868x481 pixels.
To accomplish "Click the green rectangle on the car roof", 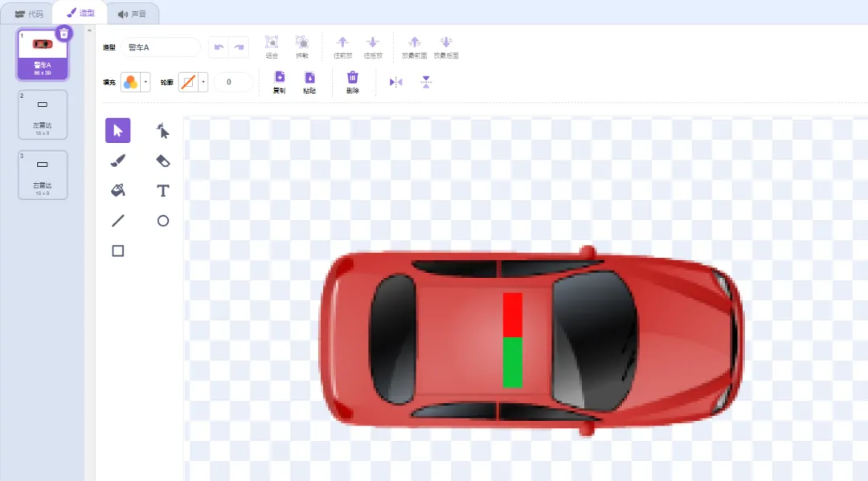I will pos(513,363).
